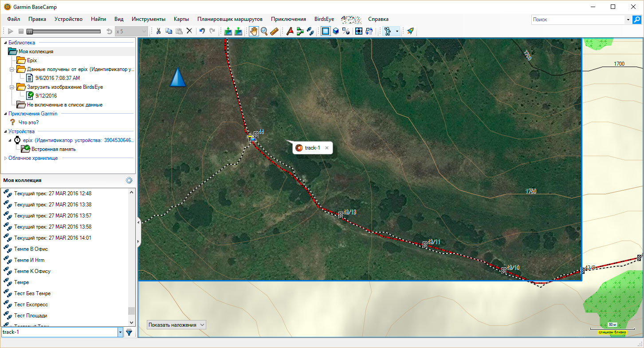
Task: Open the Показать наложения dropdown
Action: point(177,325)
